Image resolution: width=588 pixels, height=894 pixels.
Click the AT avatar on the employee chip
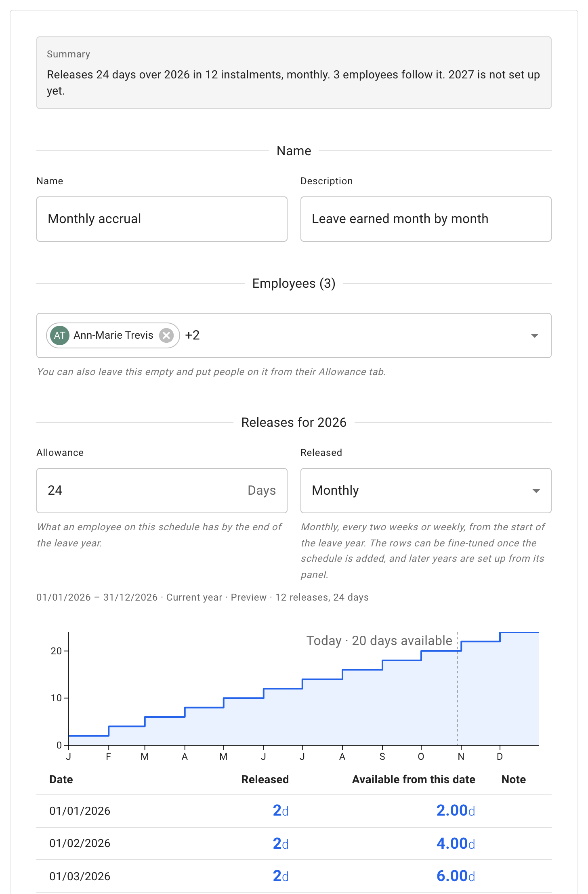tap(60, 335)
